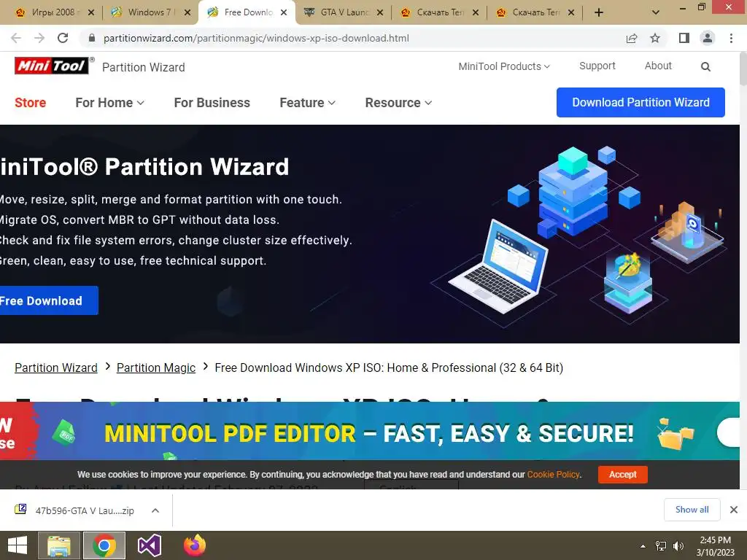This screenshot has width=747, height=560.
Task: Open the volume tray icon
Action: click(x=678, y=545)
